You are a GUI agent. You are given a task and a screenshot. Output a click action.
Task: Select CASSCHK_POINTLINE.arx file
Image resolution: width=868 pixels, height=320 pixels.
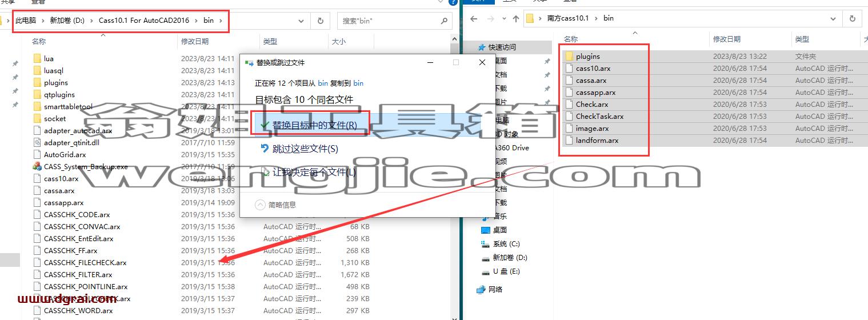[x=86, y=287]
